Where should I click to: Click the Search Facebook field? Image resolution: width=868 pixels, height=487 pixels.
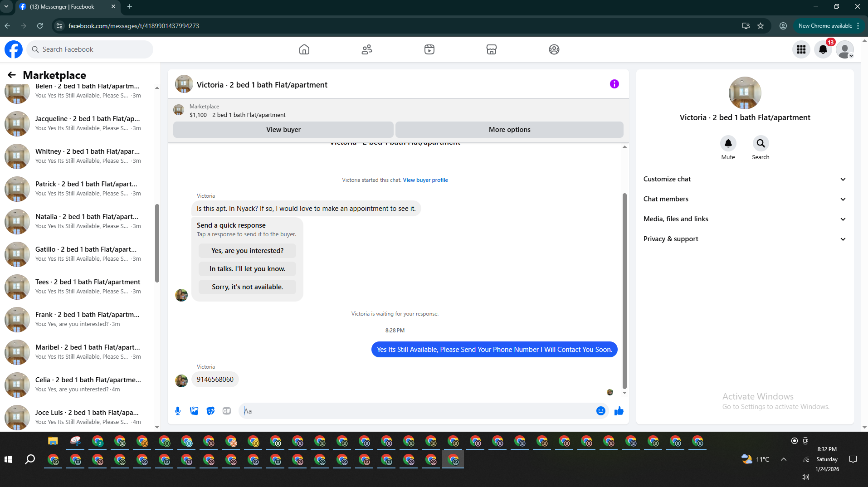[x=90, y=49]
